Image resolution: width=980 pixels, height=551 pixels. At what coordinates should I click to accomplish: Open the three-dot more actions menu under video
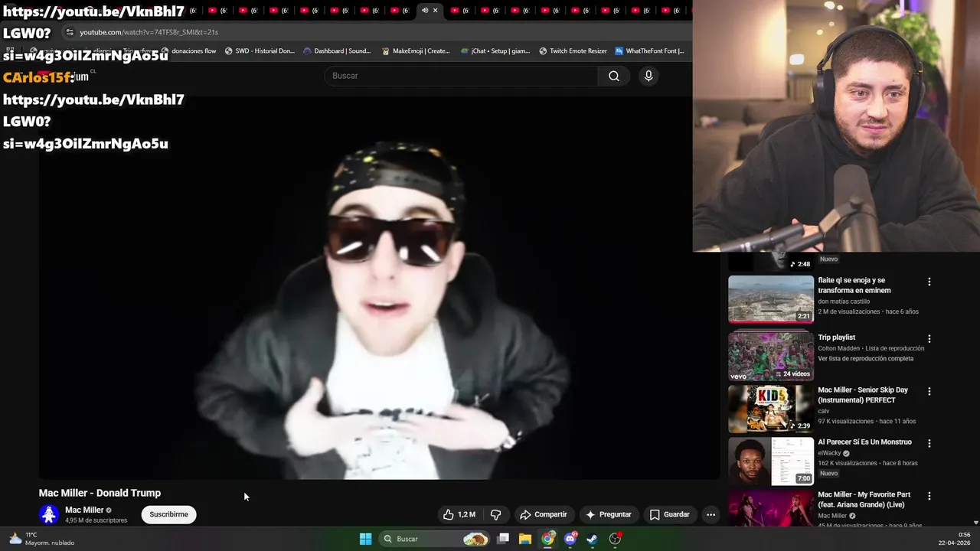[710, 514]
